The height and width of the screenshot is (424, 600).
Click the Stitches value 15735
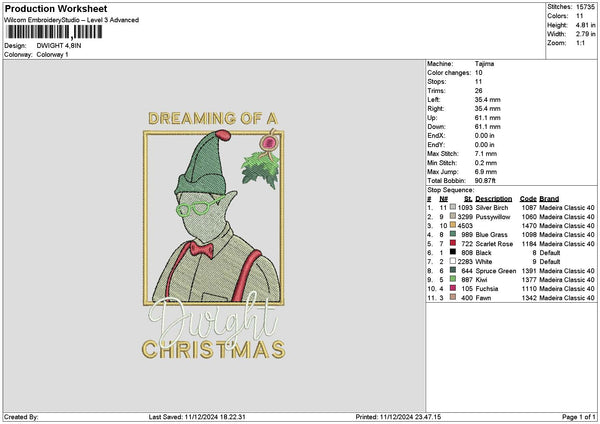[x=585, y=7]
